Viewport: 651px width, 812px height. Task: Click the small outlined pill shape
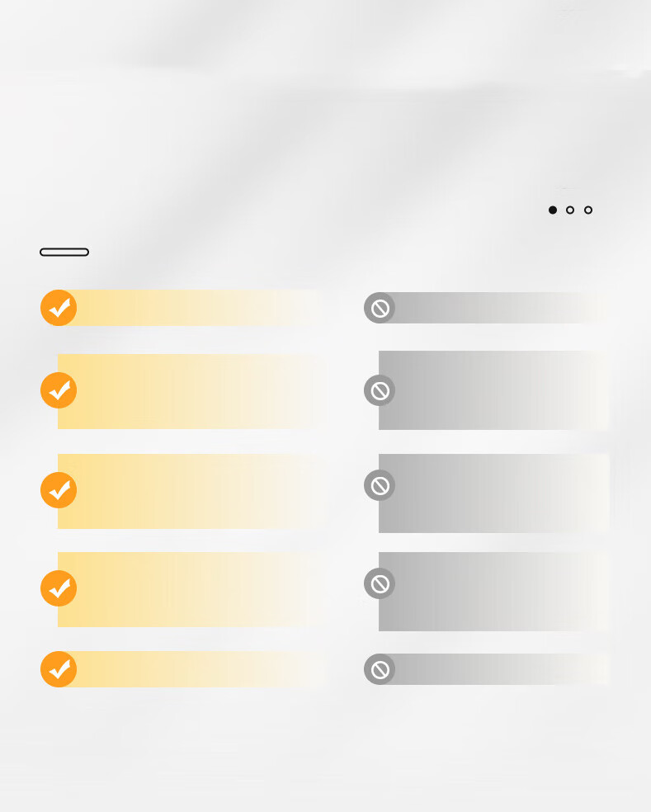tap(64, 253)
